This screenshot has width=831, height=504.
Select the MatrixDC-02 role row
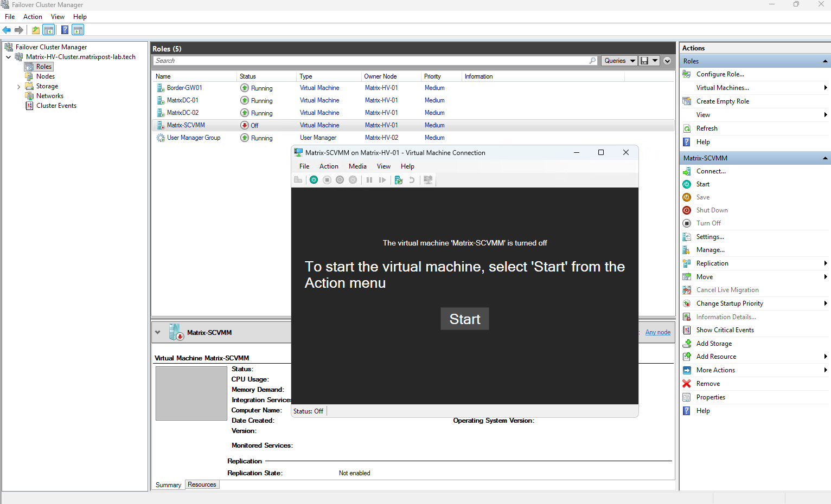pos(413,113)
